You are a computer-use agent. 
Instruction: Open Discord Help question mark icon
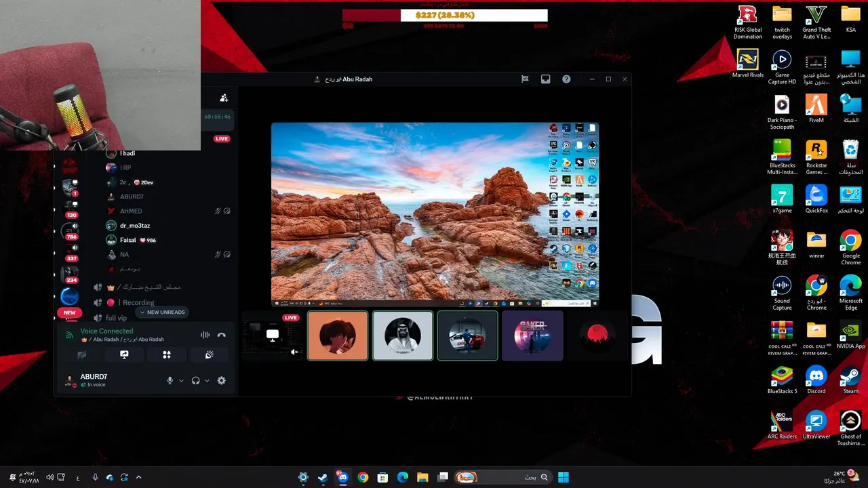[566, 79]
